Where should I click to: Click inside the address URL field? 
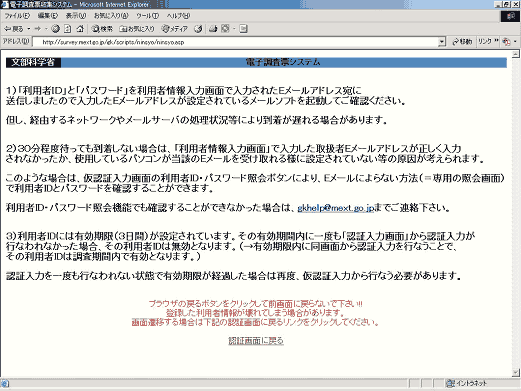[238, 42]
